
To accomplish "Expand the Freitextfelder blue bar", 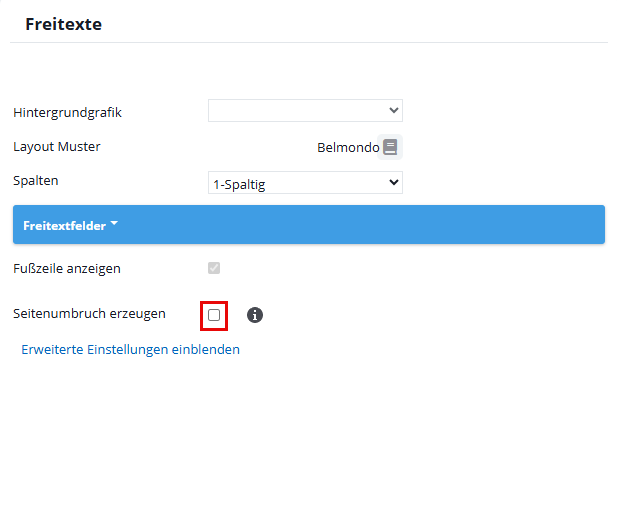I will point(308,225).
